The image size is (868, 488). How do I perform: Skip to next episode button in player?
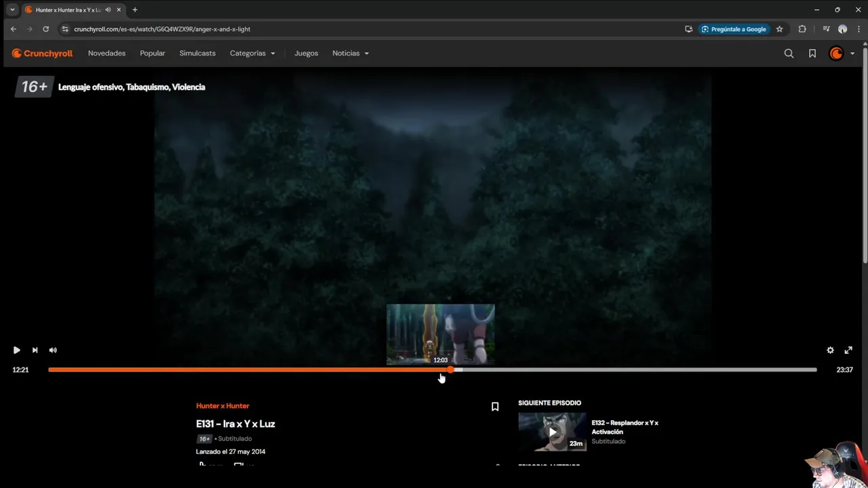[x=35, y=350]
